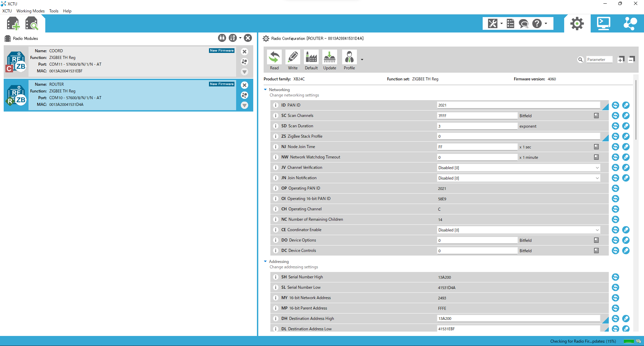Click the Add radio module icon

[13, 23]
